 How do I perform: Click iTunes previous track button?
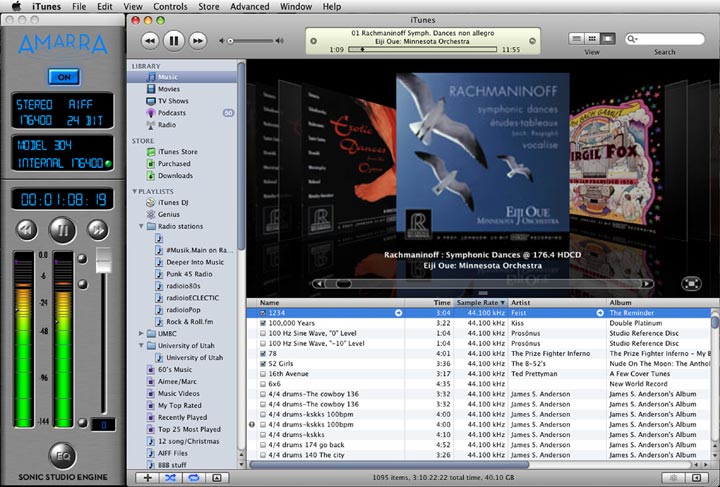[x=150, y=41]
